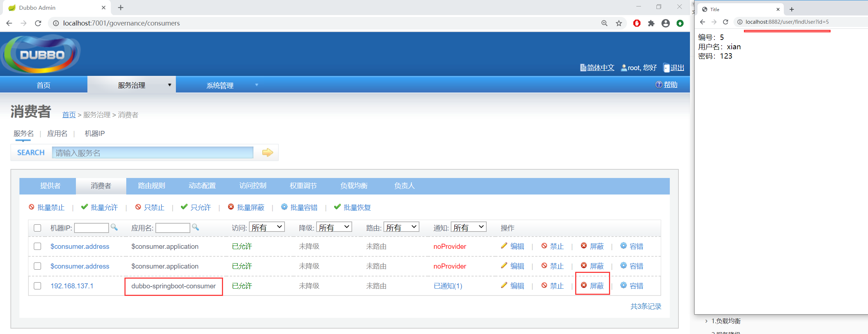Open the 192.168.137.1 address link
Screen dimensions: 868x334
coord(72,286)
